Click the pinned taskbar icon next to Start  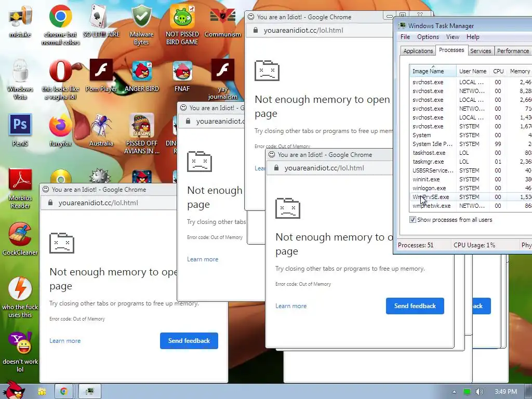pyautogui.click(x=42, y=392)
